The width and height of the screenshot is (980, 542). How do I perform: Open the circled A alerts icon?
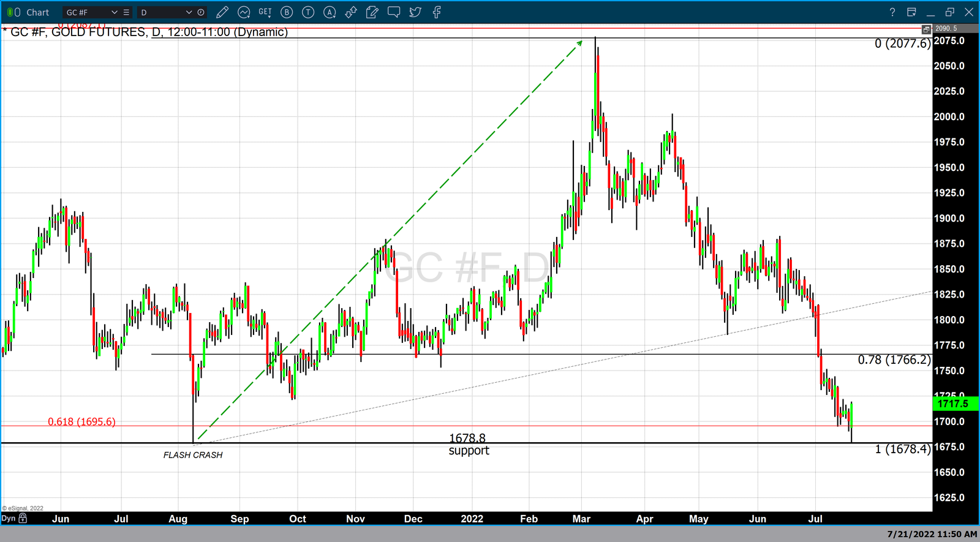(330, 12)
